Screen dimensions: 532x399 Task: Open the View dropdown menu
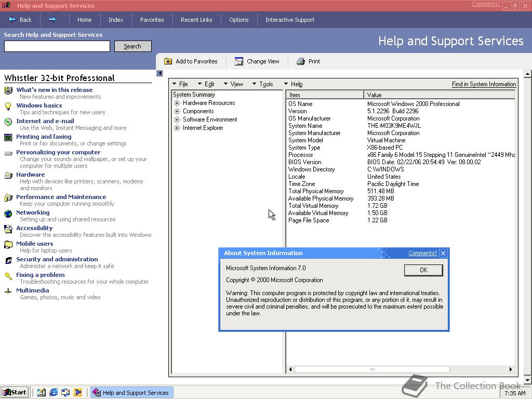tap(233, 84)
